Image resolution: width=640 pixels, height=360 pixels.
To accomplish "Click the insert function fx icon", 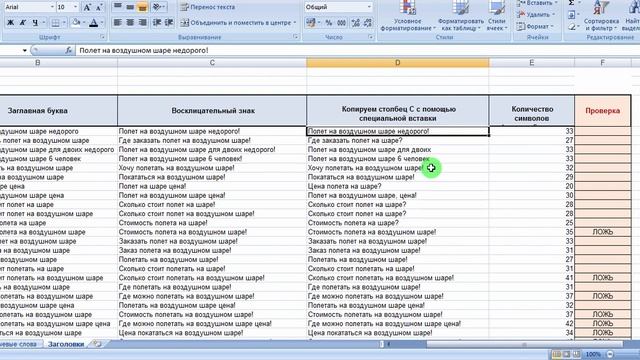I will [68, 50].
